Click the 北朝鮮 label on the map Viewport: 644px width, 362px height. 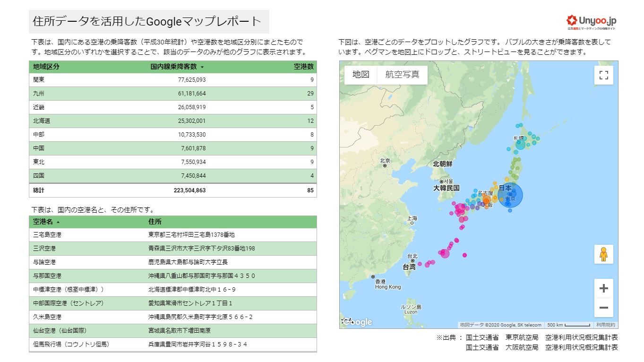(x=443, y=164)
